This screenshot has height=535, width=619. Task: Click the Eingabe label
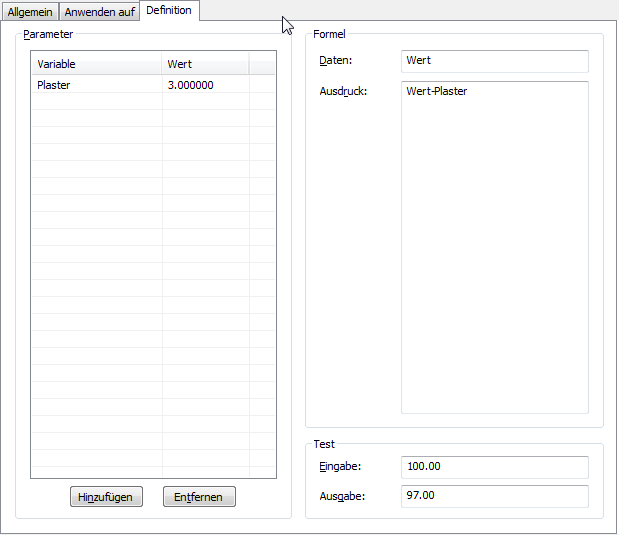click(x=340, y=466)
